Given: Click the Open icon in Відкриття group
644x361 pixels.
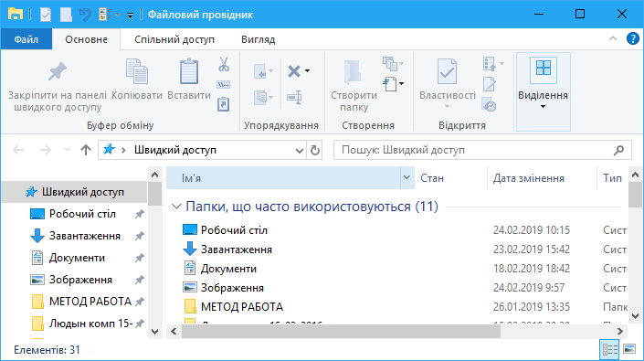Looking at the screenshot, I should [489, 64].
